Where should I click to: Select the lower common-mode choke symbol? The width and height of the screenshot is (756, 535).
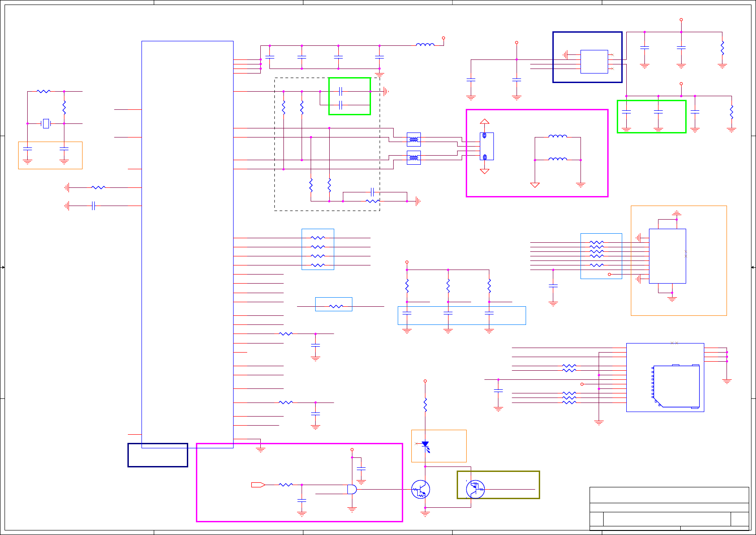(x=414, y=157)
